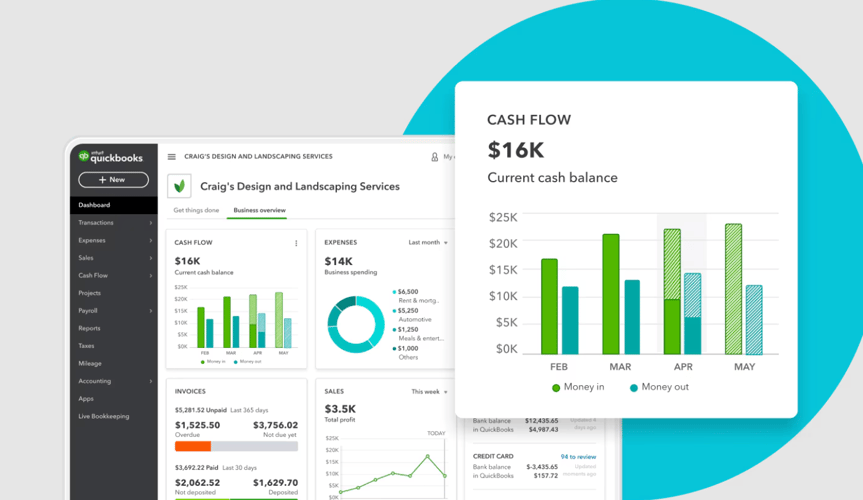Open Sales in the sidebar
The height and width of the screenshot is (500, 863).
(113, 258)
